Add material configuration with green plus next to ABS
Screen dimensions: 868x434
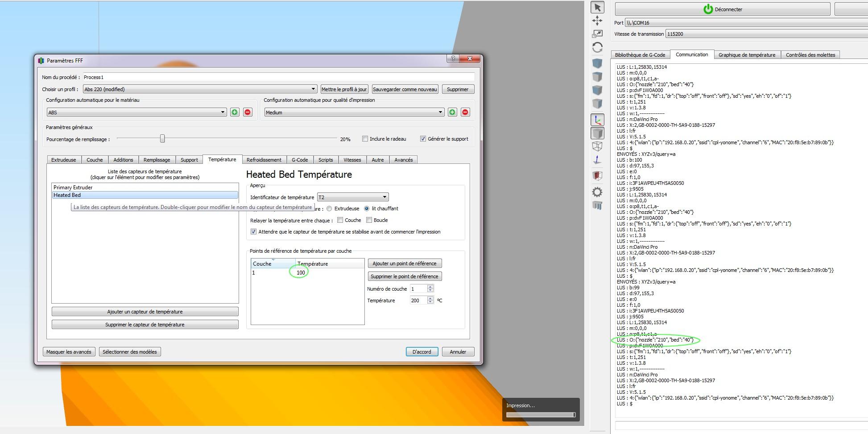click(235, 112)
